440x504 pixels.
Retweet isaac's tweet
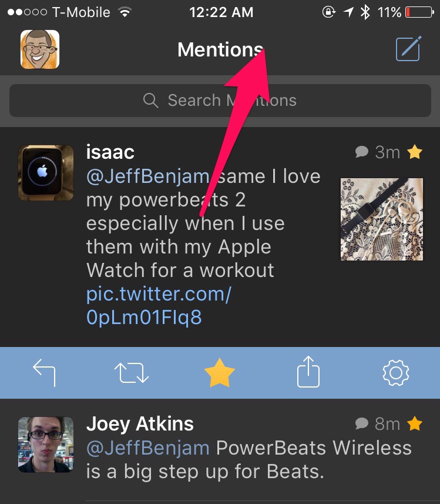tap(132, 372)
